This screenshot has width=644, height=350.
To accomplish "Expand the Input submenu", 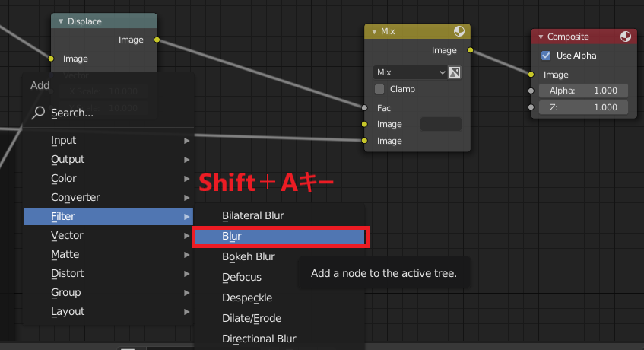I will click(x=109, y=141).
